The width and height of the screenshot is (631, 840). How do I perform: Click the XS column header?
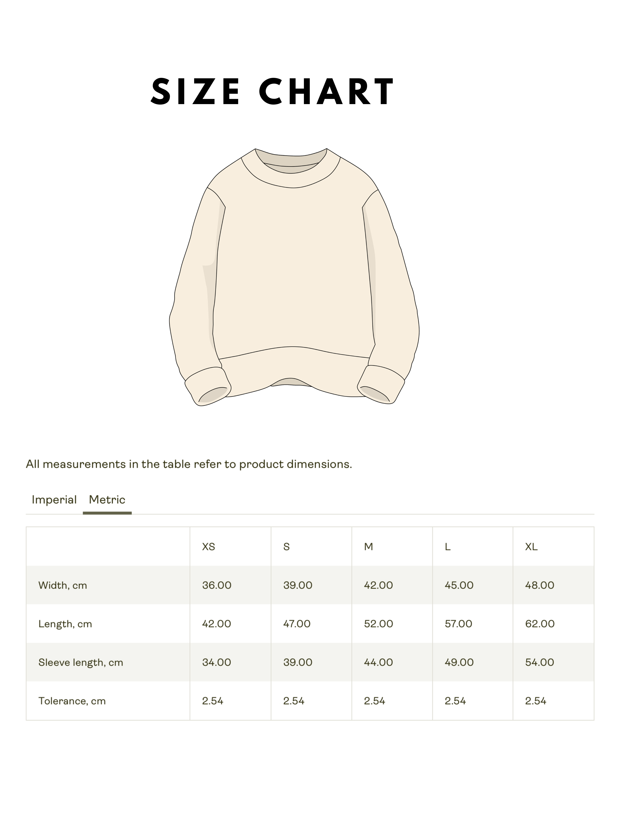point(209,547)
